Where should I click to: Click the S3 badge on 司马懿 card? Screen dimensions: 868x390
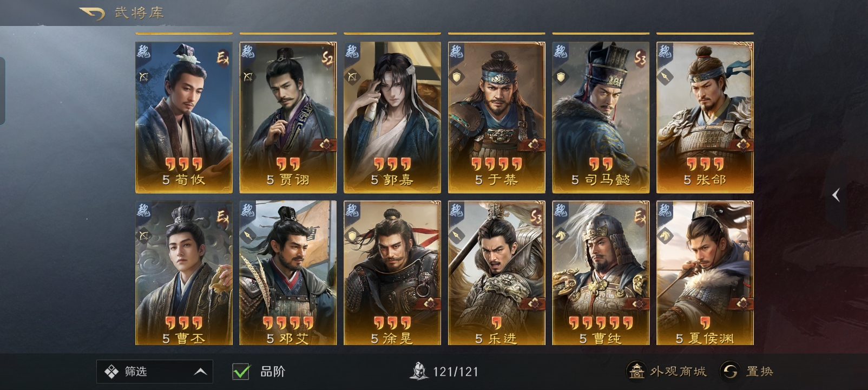coord(640,58)
